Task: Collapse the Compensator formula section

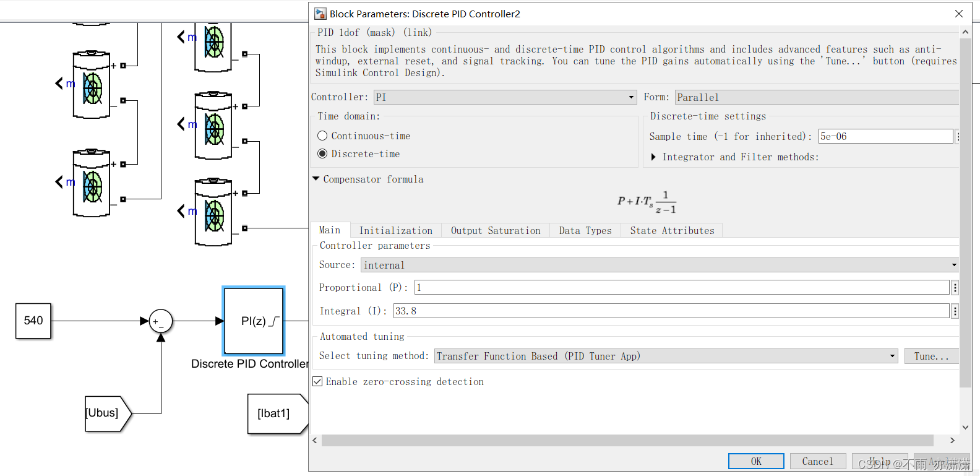Action: [x=316, y=179]
